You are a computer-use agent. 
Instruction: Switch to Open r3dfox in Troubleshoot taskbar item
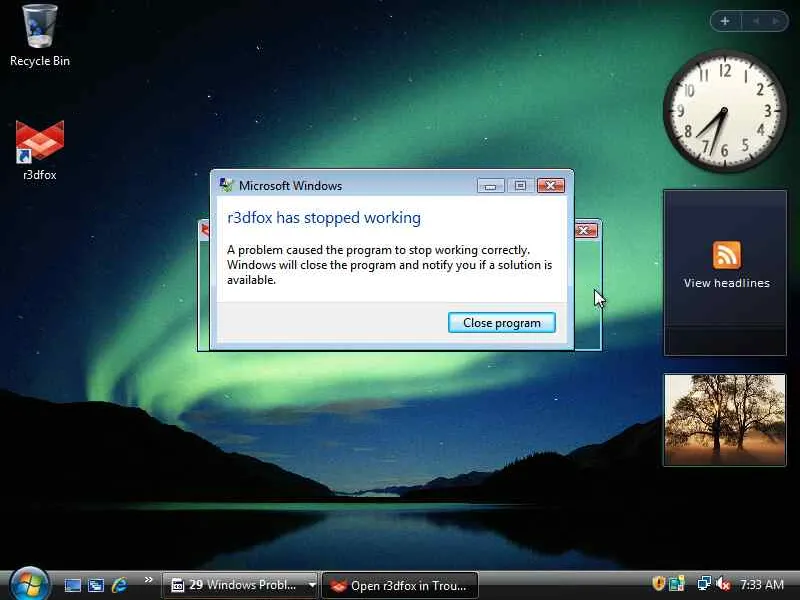click(x=399, y=585)
